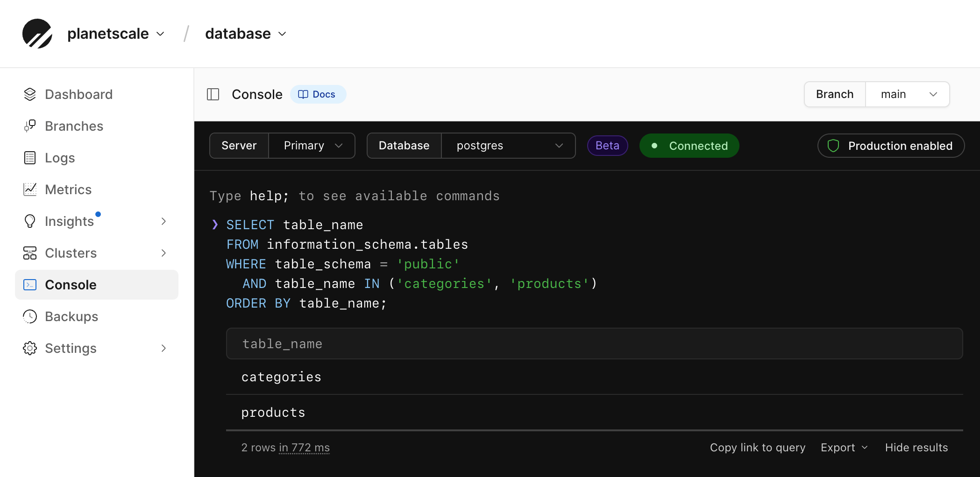This screenshot has height=477, width=980.
Task: Click the Branch label button
Action: coord(835,94)
